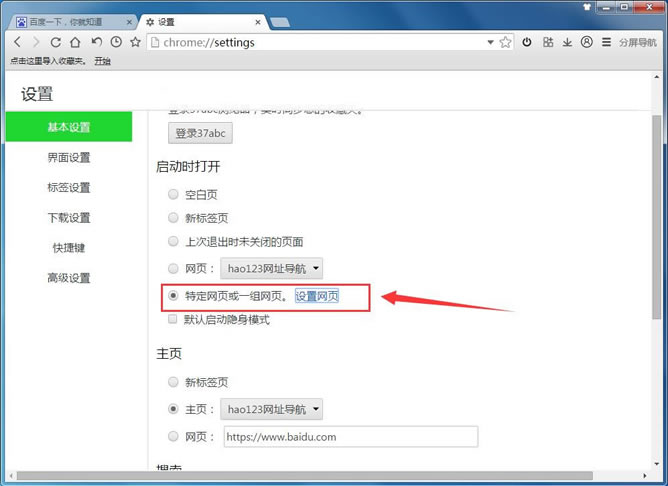Click the 设置网页 link
Image resolution: width=668 pixels, height=486 pixels.
[317, 296]
